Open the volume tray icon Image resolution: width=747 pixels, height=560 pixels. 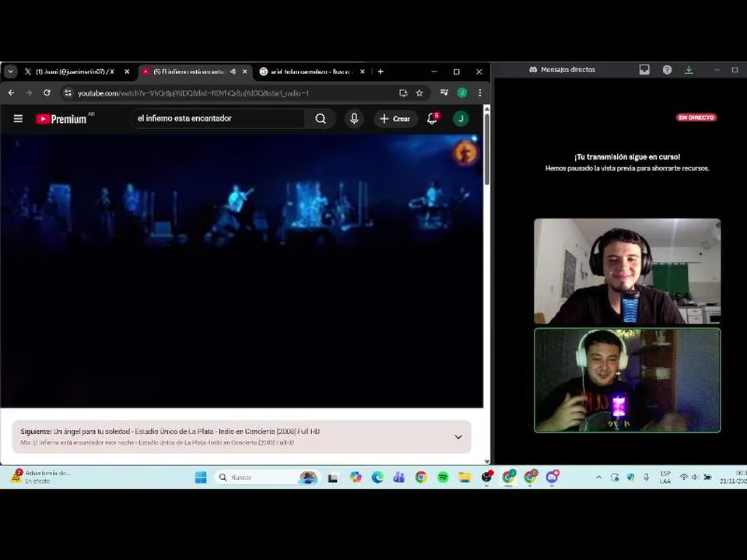pyautogui.click(x=695, y=477)
